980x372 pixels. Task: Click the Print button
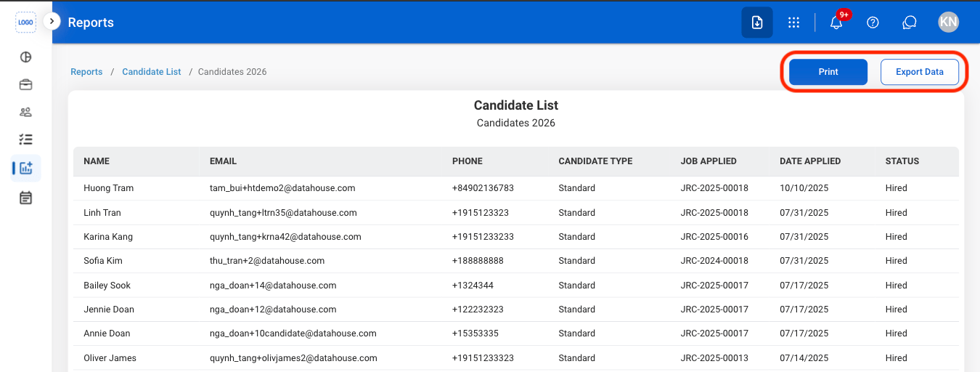828,72
